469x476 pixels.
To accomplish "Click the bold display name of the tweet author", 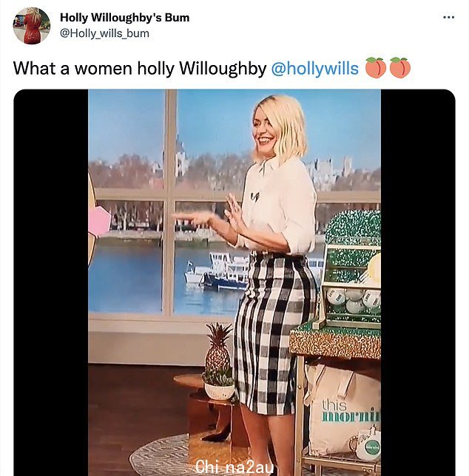I will coord(124,18).
